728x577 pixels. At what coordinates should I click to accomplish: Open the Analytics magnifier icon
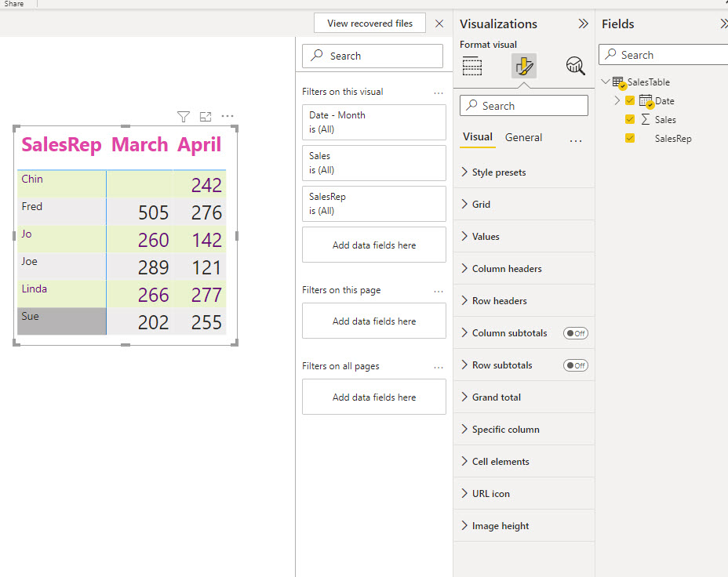tap(575, 66)
